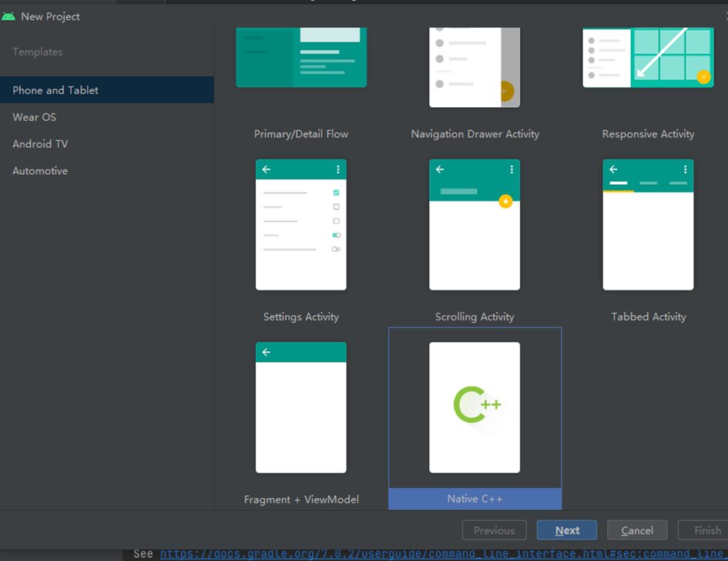Choose the Automotive template category
728x561 pixels.
107,171
